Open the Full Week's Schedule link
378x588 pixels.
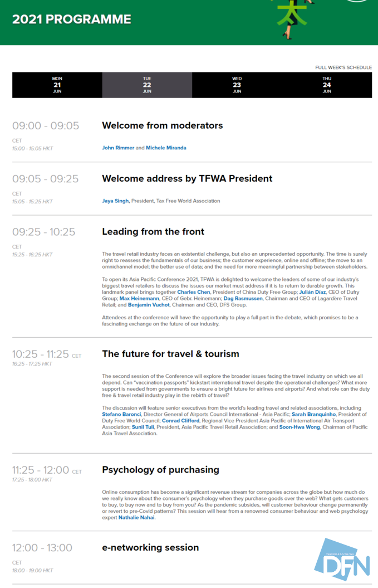click(x=343, y=67)
